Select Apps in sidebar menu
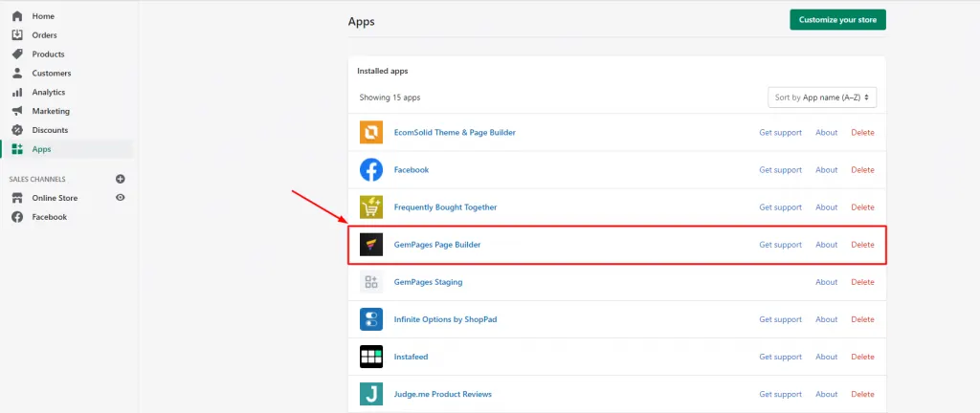Viewport: 980px width, 413px height. point(41,149)
